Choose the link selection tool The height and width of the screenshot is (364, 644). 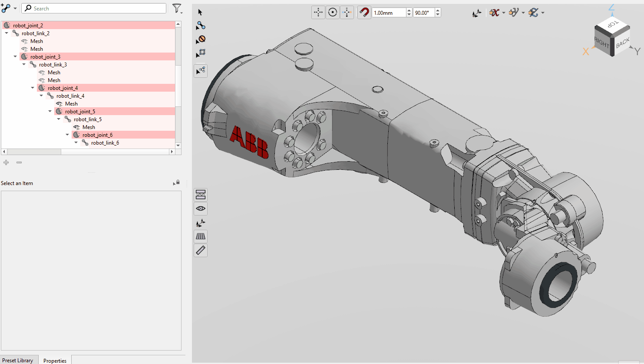click(x=201, y=26)
